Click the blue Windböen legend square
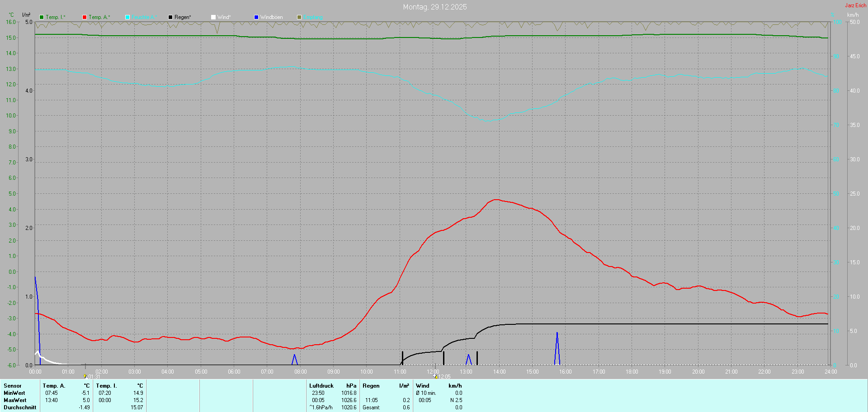This screenshot has height=412, width=868. pos(256,17)
